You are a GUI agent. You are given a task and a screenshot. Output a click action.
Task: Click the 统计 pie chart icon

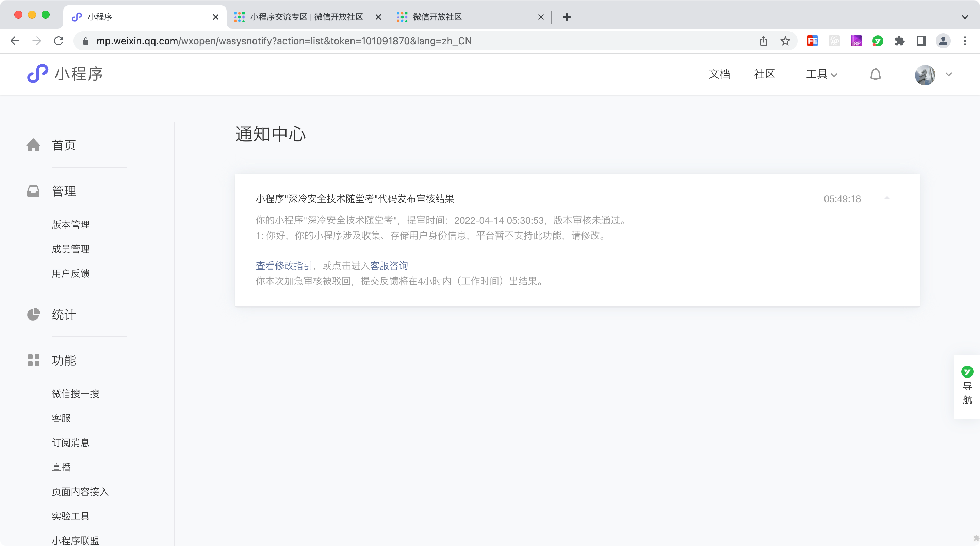(x=33, y=315)
